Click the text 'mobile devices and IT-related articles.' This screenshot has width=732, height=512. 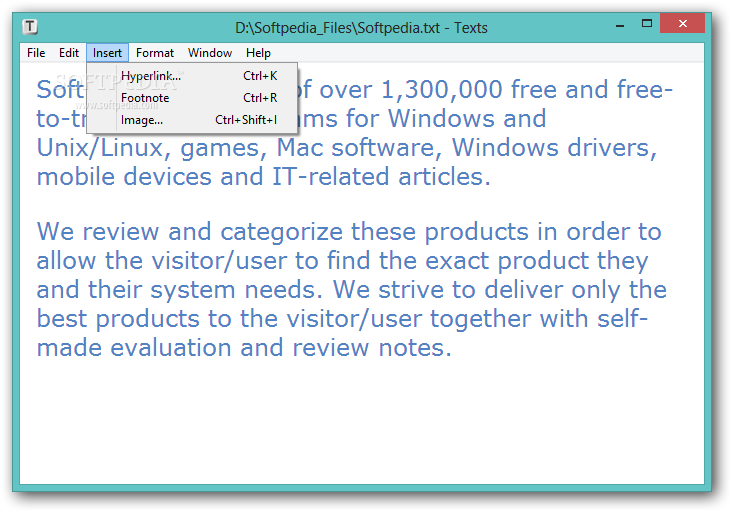(x=264, y=176)
